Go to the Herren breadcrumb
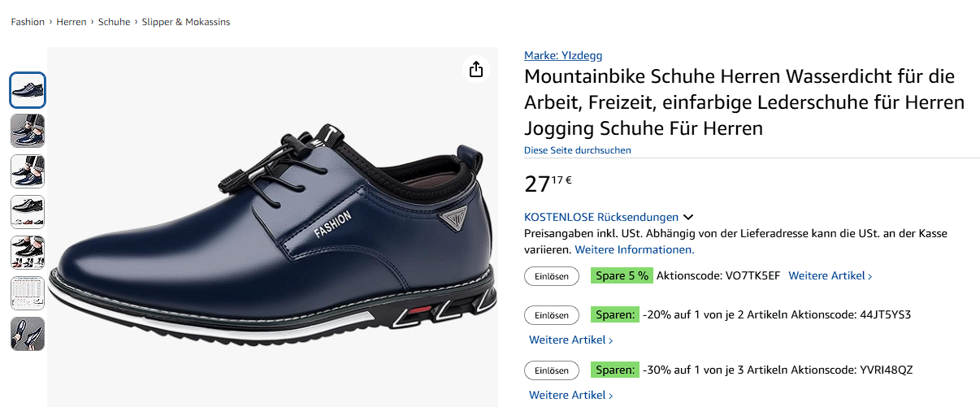 click(x=72, y=22)
